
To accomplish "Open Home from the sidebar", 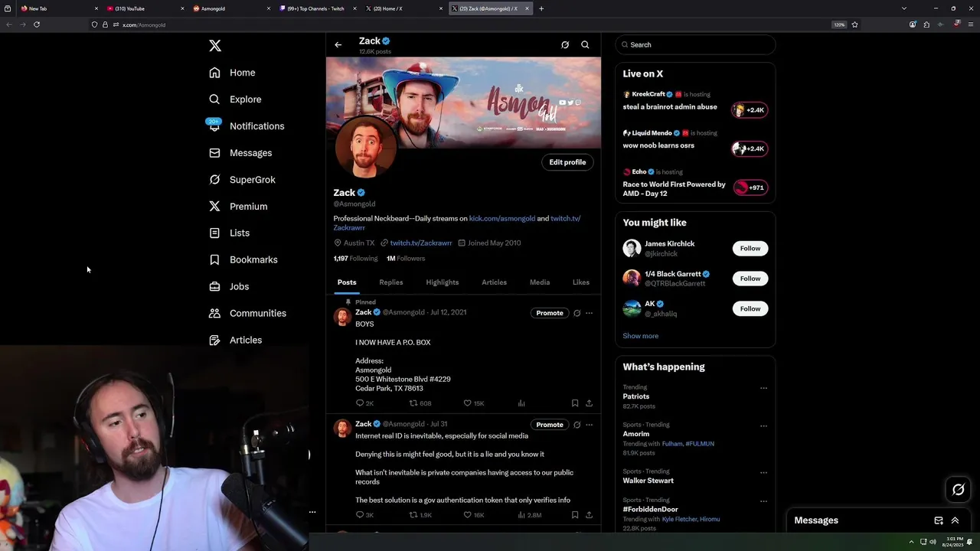I will tap(233, 73).
